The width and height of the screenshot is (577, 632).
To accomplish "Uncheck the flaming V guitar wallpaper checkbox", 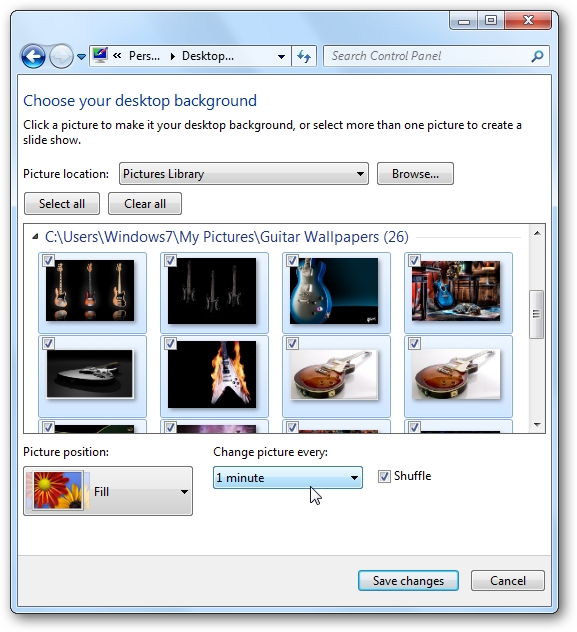I will coord(170,343).
